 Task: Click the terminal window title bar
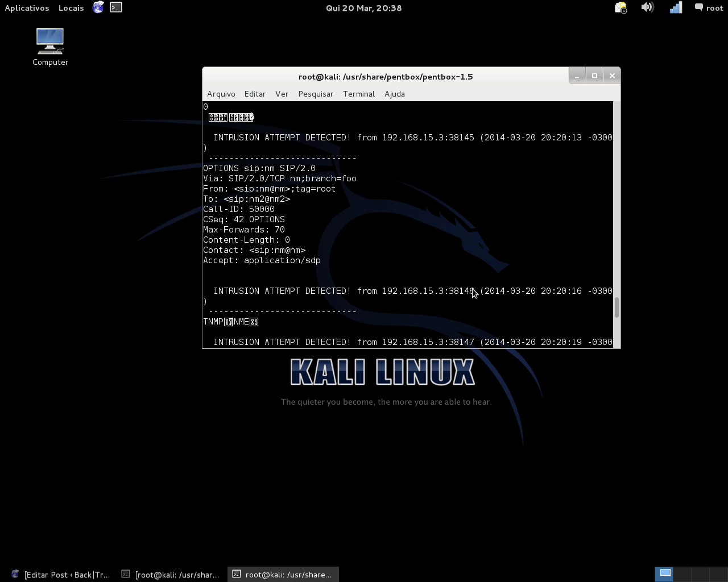coord(386,77)
